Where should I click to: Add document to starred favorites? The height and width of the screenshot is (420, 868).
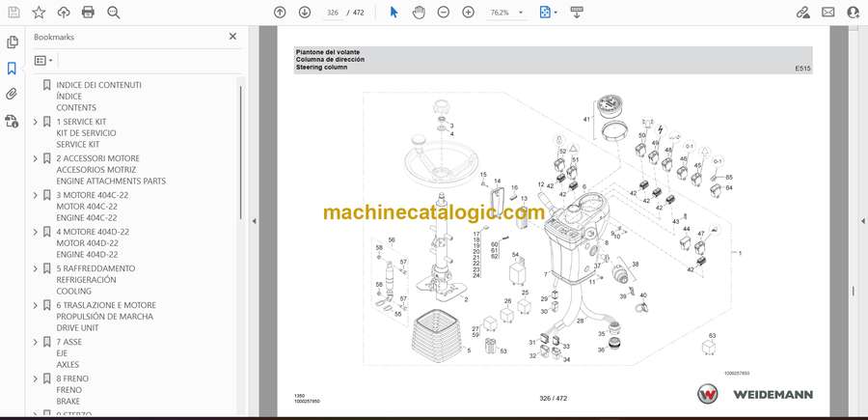[39, 13]
